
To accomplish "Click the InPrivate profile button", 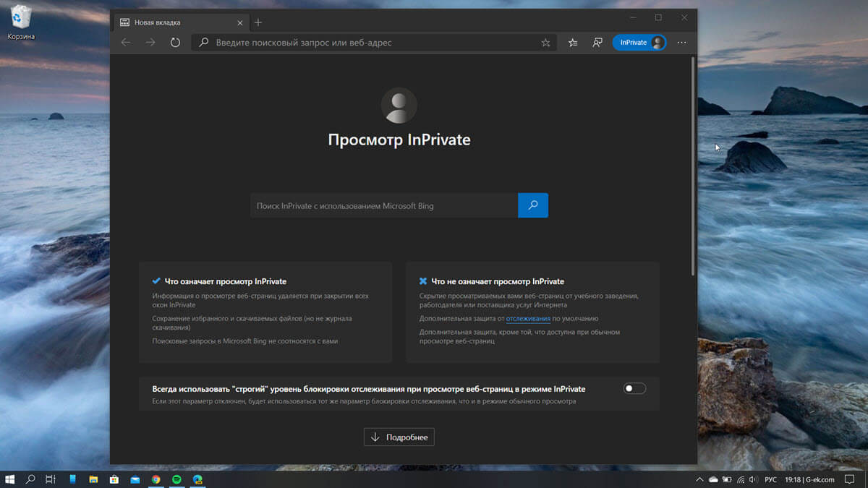I will pyautogui.click(x=639, y=43).
